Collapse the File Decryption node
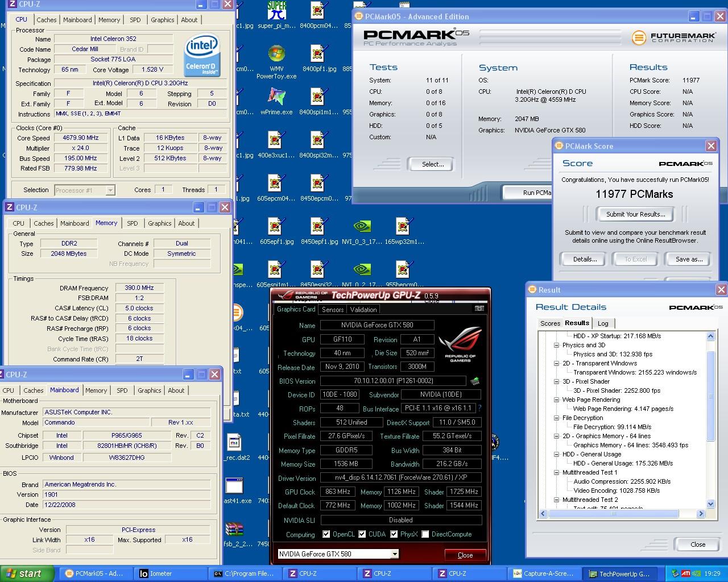The image size is (728, 582). pos(556,418)
